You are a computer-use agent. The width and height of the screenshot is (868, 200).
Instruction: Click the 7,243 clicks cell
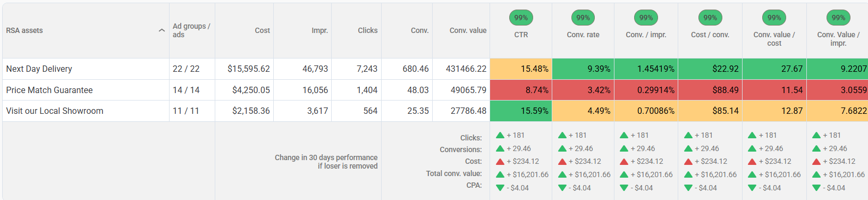pyautogui.click(x=356, y=69)
